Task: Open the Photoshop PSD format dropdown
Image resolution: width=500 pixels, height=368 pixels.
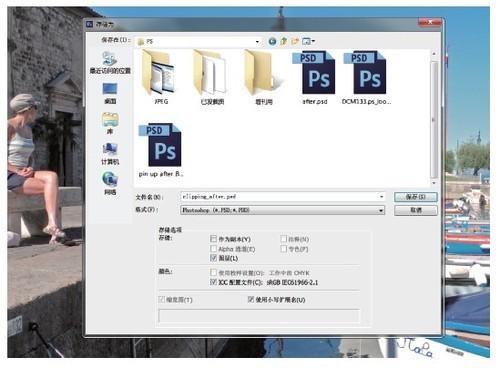Action: tap(381, 210)
